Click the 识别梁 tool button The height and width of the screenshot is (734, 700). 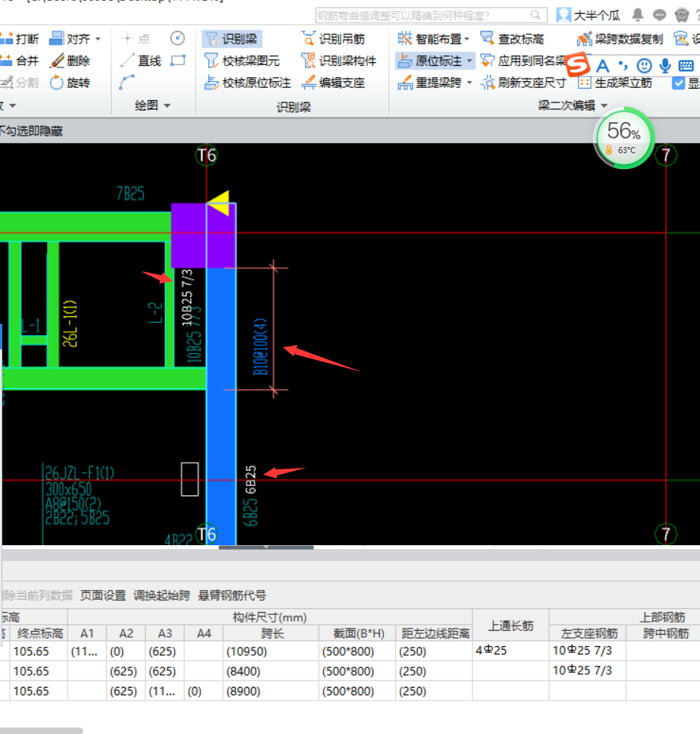click(x=232, y=39)
